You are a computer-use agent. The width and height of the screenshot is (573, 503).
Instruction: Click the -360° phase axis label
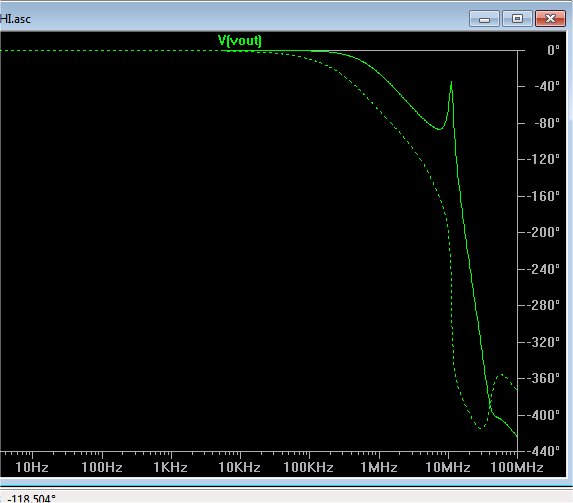[543, 378]
